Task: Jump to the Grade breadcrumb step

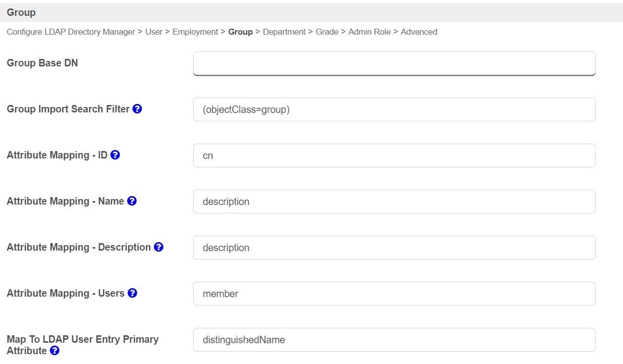Action: pos(327,32)
